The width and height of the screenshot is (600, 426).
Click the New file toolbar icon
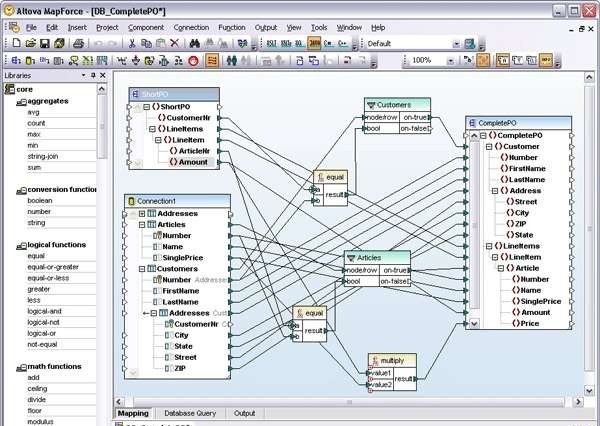click(16, 43)
